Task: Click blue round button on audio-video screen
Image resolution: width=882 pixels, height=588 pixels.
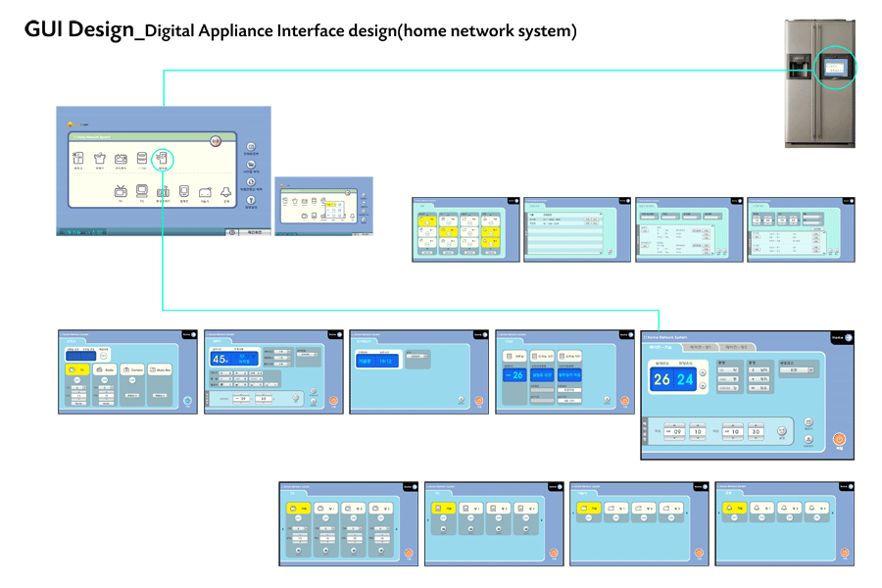Action: pos(187,401)
